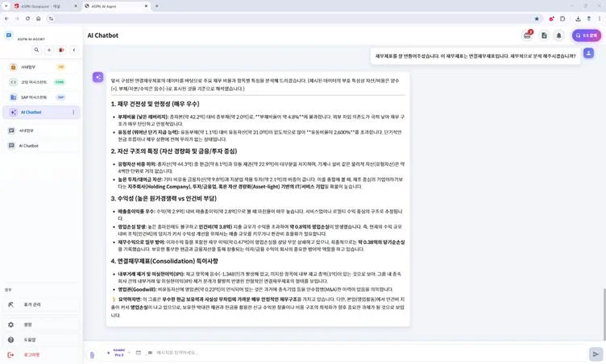606x364 pixels.
Task: Open the extensions puzzle icon
Action: click(x=562, y=19)
